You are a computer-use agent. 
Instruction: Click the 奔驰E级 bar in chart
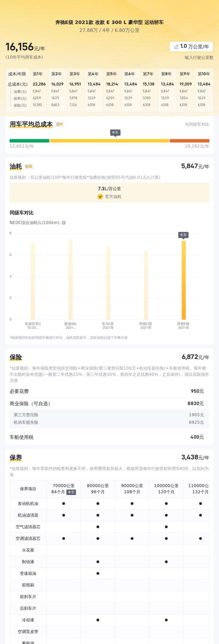pyautogui.click(x=184, y=280)
